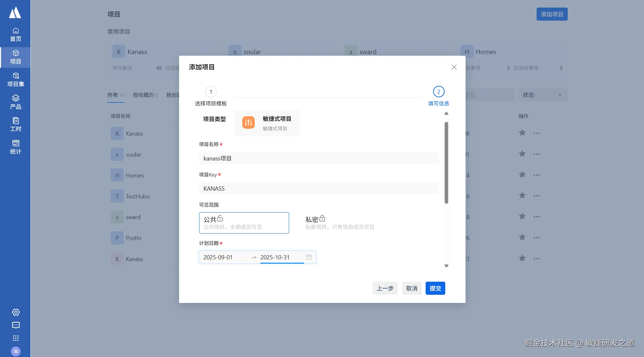Open more options for soular row
Screen dimensions: 644x357
(536, 154)
